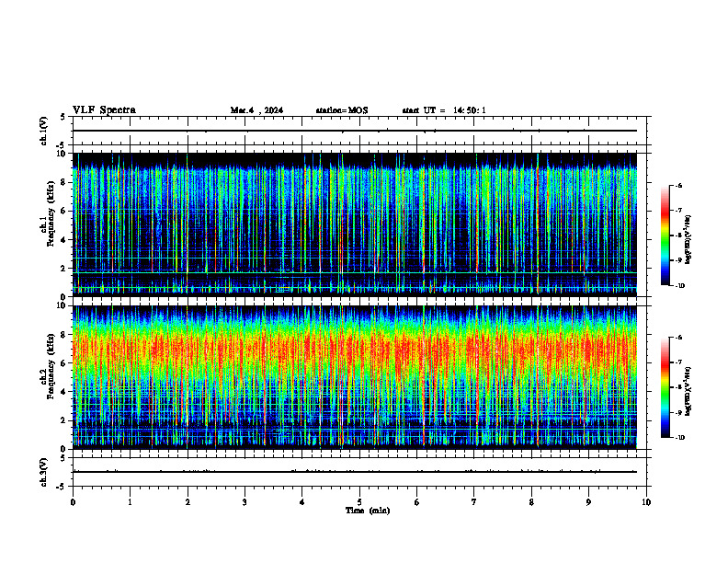Image resolution: width=728 pixels, height=563 pixels.
Task: Click inside the ch.2 spectrogram panel
Action: 355,377
